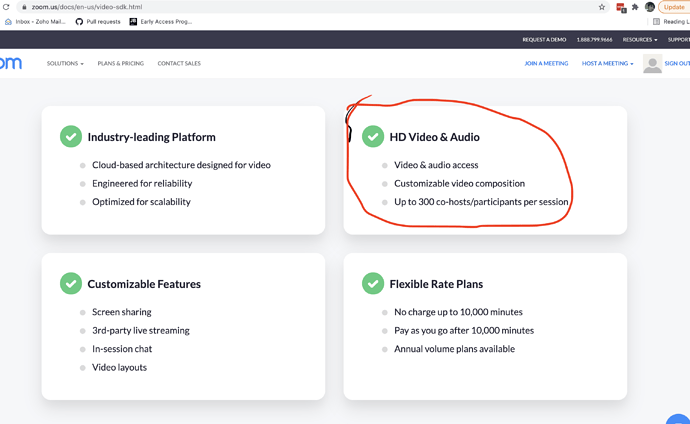
Task: Click 'Optimized for scalability' text
Action: [141, 202]
